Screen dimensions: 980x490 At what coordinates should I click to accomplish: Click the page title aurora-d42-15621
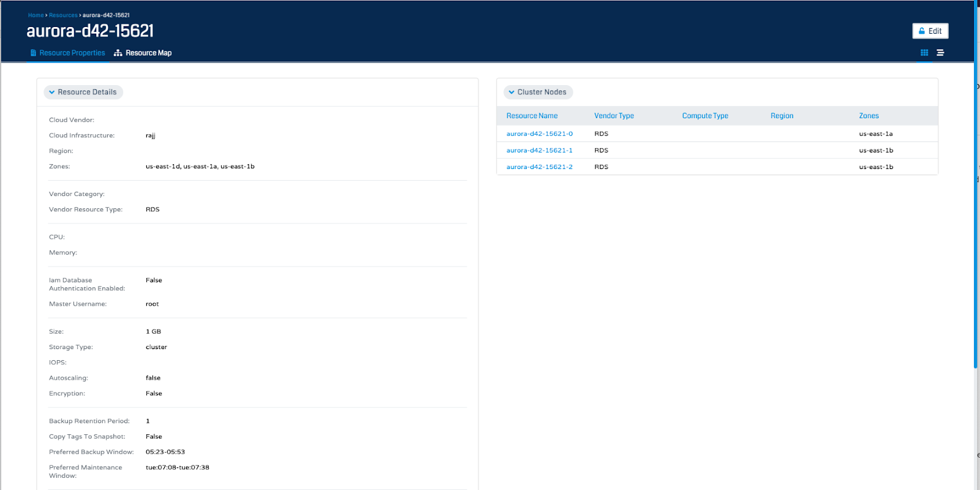tap(90, 31)
